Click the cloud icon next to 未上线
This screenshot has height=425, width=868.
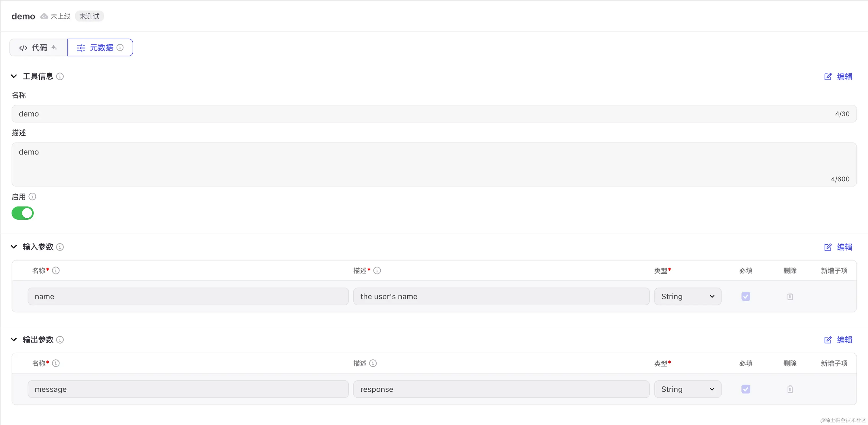click(44, 16)
